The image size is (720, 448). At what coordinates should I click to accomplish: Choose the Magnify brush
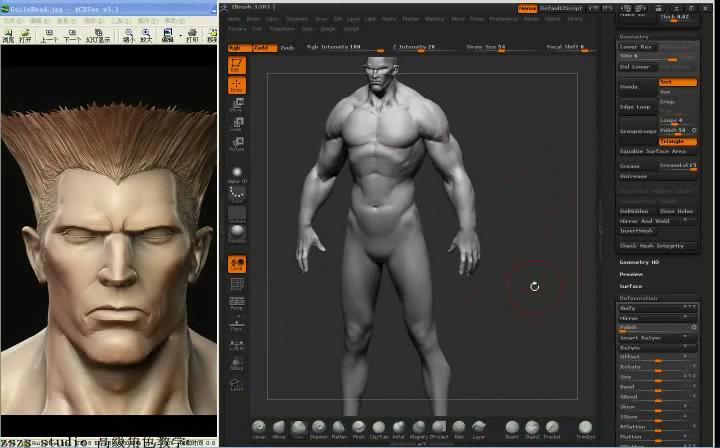pyautogui.click(x=419, y=430)
